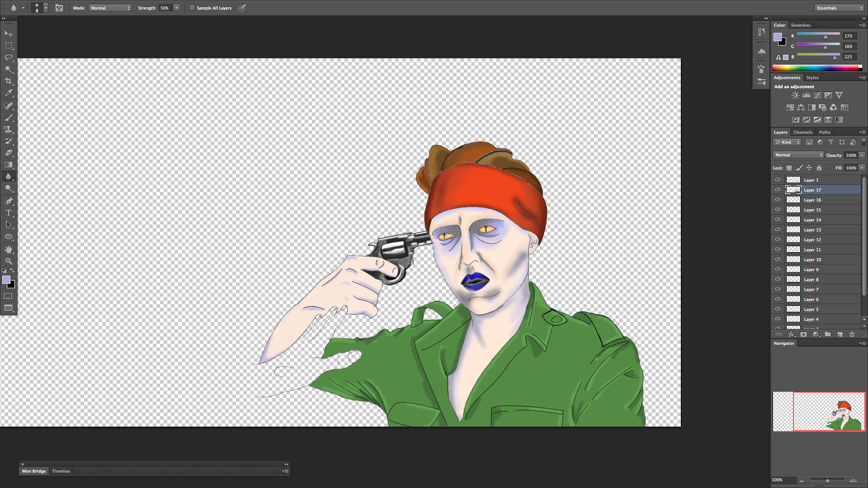868x488 pixels.
Task: Open the Essentials workspace dropdown
Action: click(839, 8)
